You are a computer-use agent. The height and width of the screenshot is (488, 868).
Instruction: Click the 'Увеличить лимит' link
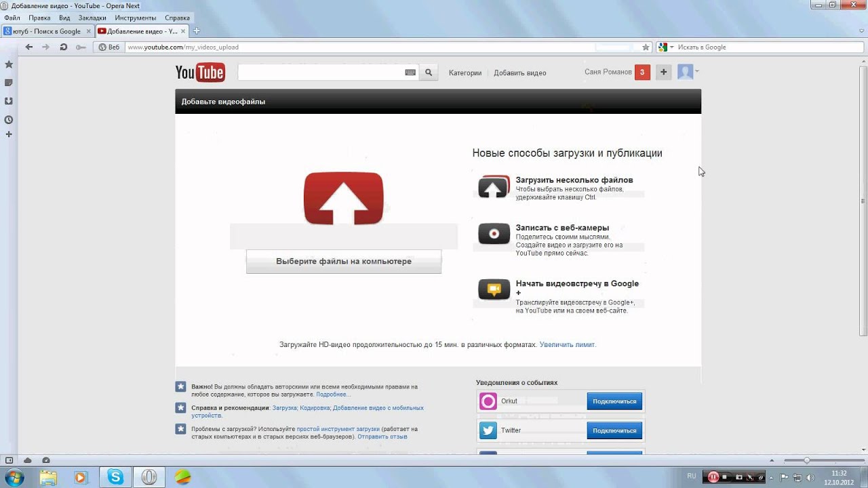click(x=568, y=345)
